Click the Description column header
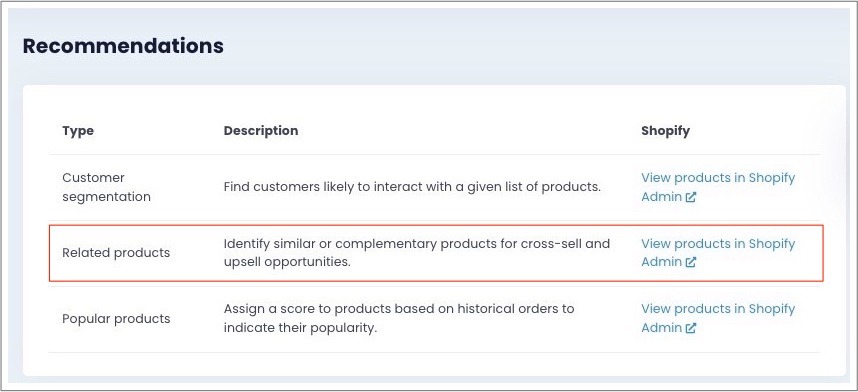858x392 pixels. pos(261,131)
